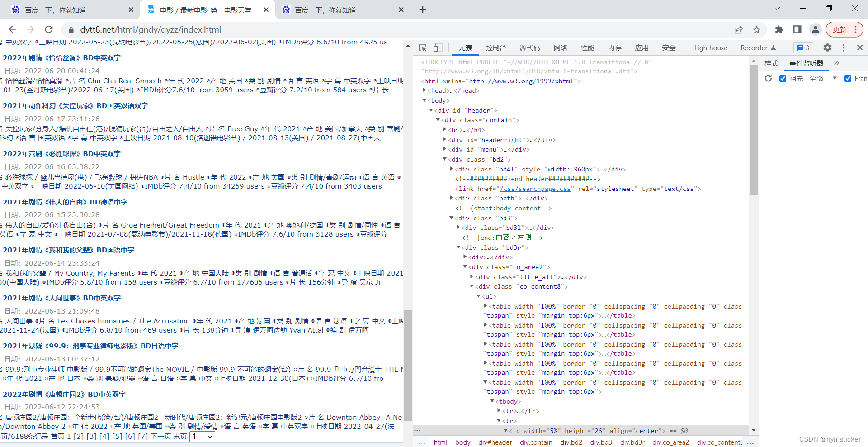
Task: Open the 内存 memory panel
Action: pos(614,48)
